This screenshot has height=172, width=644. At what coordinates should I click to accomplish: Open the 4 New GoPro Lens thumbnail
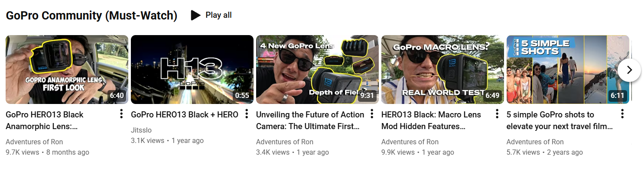coord(317,70)
